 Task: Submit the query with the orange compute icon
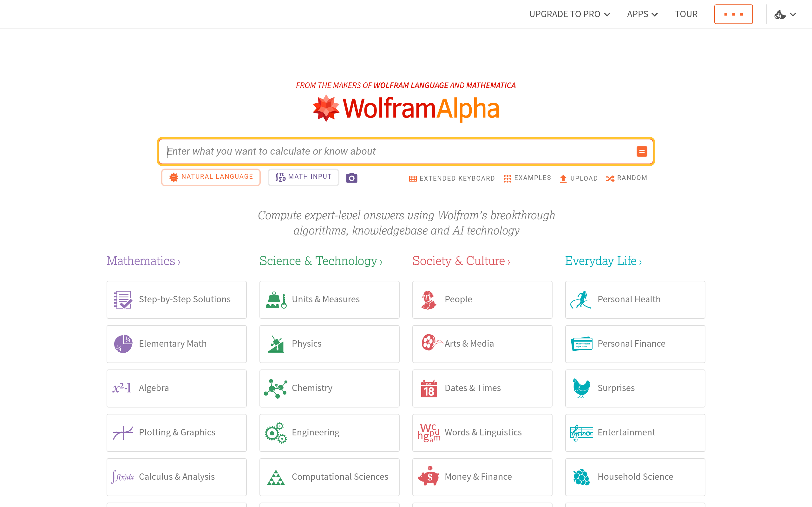(x=642, y=151)
